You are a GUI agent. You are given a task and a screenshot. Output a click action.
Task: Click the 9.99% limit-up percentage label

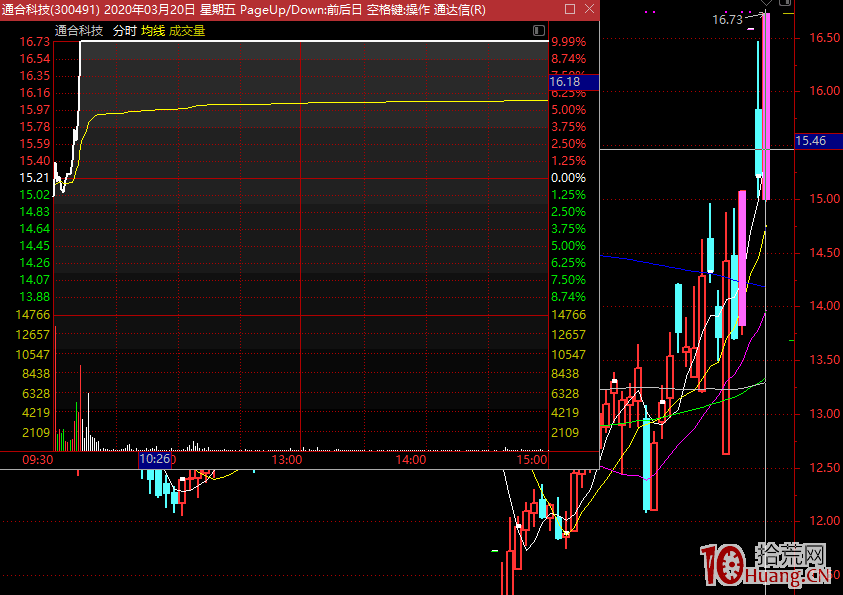568,42
